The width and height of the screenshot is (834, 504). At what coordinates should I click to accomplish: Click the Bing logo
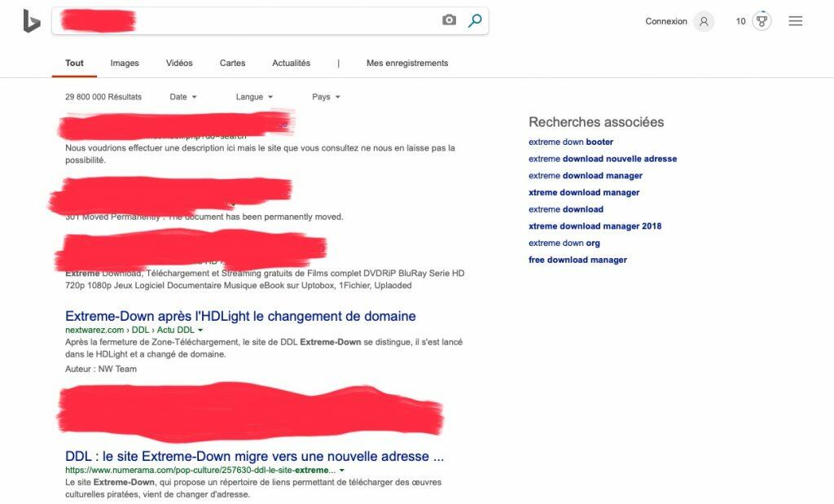pos(32,20)
